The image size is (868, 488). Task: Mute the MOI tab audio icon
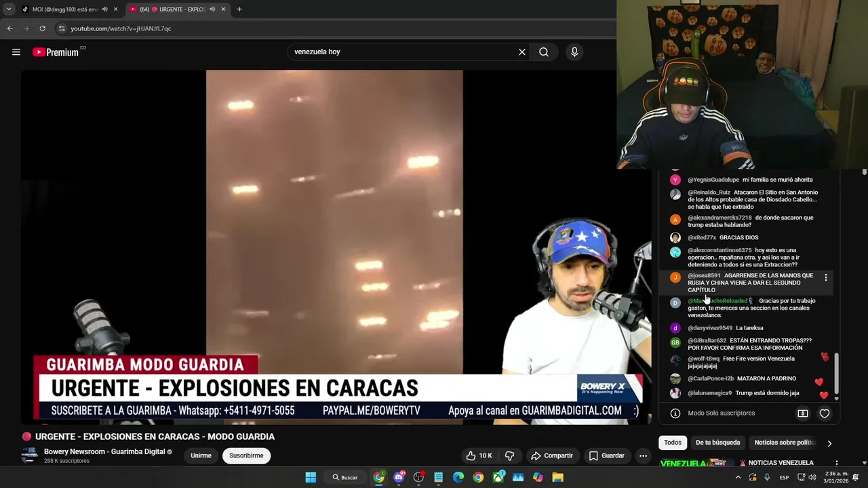coord(104,9)
